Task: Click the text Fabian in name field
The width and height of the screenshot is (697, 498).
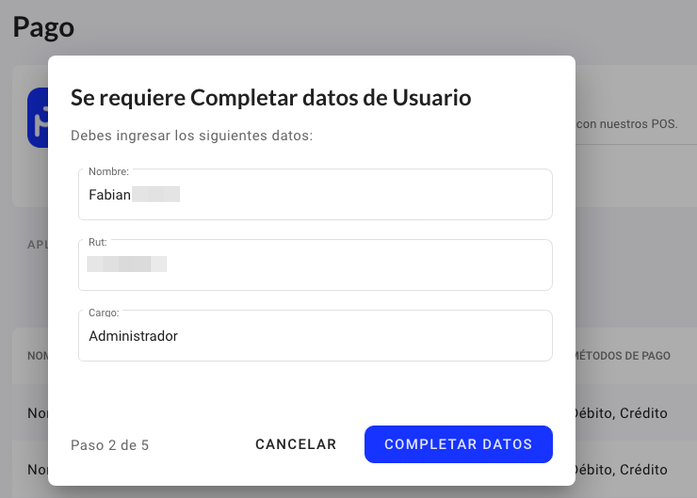Action: pyautogui.click(x=109, y=195)
